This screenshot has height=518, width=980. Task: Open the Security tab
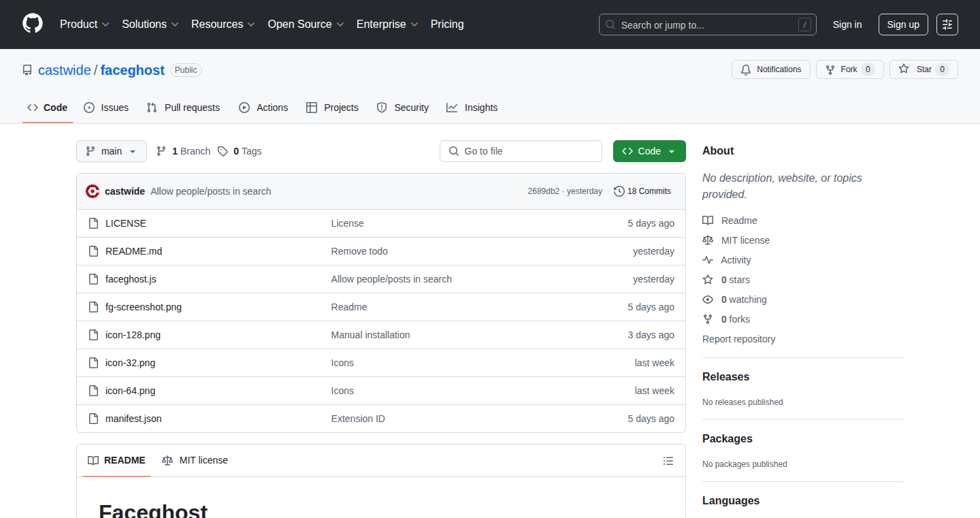(x=403, y=108)
